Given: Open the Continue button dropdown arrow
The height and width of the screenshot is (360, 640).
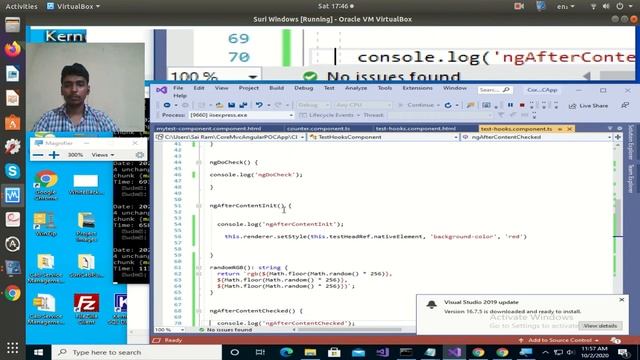Looking at the screenshot, I should click(x=438, y=105).
